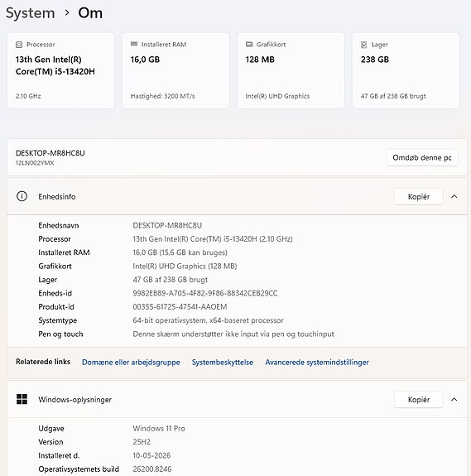This screenshot has height=476, width=471.
Task: Open Systembeskyttelse link
Action: click(223, 362)
